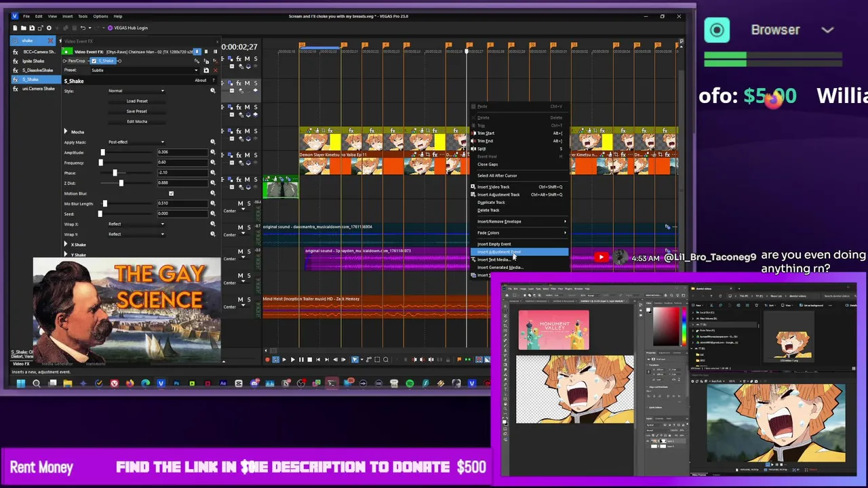
Task: Click the Save Preset button
Action: (137, 112)
